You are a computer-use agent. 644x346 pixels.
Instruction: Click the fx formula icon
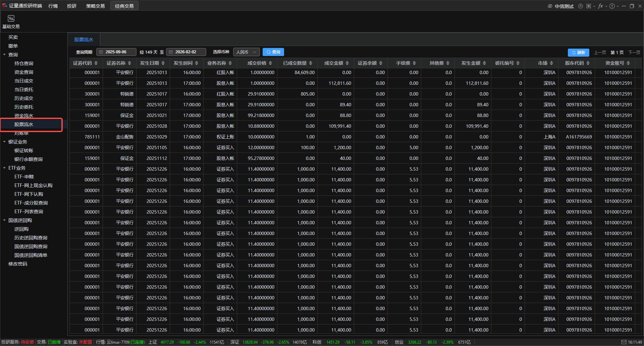(600, 6)
